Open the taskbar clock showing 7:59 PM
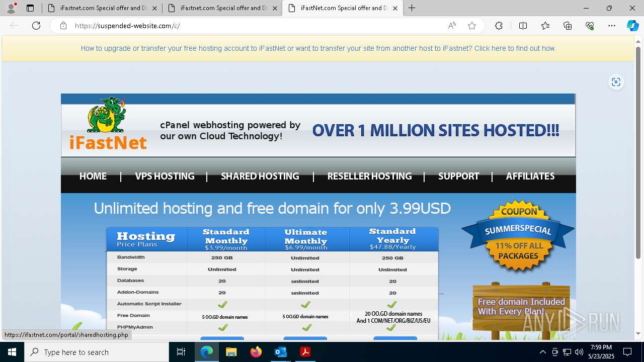644x362 pixels. [601, 352]
